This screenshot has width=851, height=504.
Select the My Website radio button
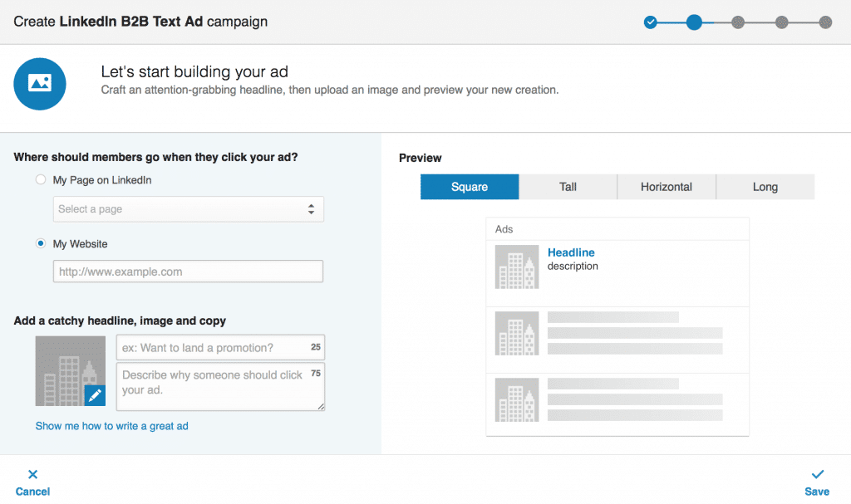[41, 243]
